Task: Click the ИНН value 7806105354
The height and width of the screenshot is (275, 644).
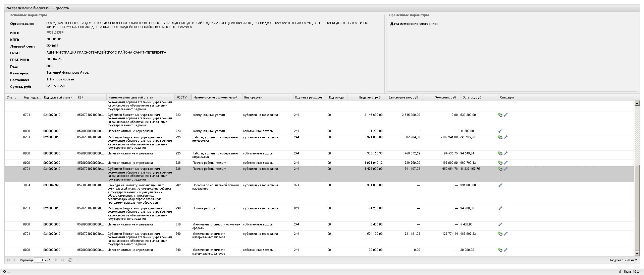Action: (x=55, y=32)
